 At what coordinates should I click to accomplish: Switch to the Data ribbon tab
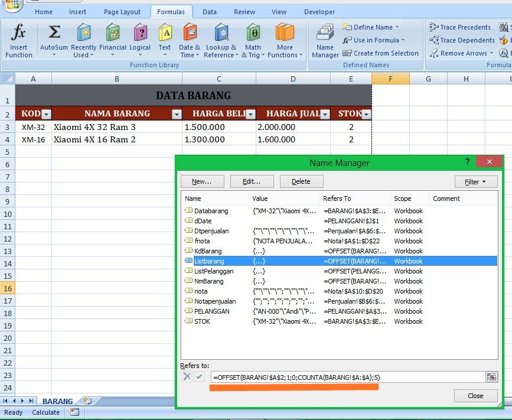pyautogui.click(x=210, y=11)
